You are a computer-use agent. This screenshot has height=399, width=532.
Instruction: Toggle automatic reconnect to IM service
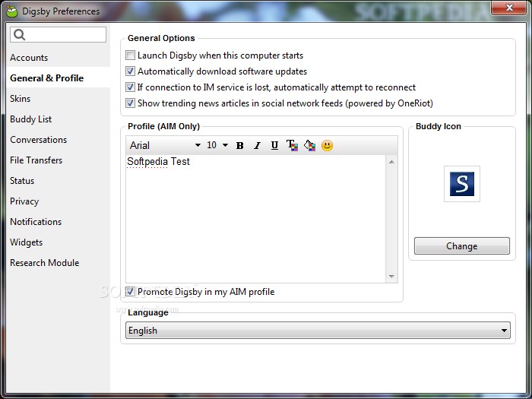pos(130,87)
